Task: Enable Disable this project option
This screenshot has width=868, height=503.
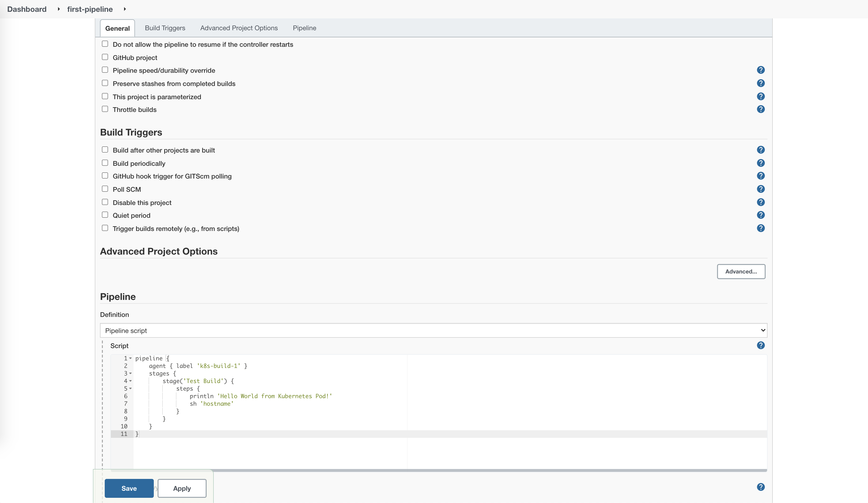Action: click(x=105, y=202)
